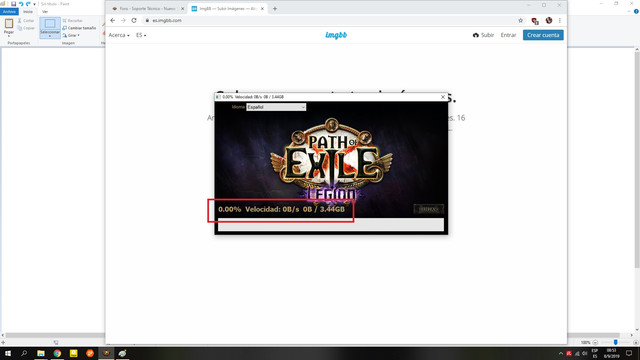Close the ImgBB browser tab
This screenshot has height=360, width=640.
tap(262, 9)
